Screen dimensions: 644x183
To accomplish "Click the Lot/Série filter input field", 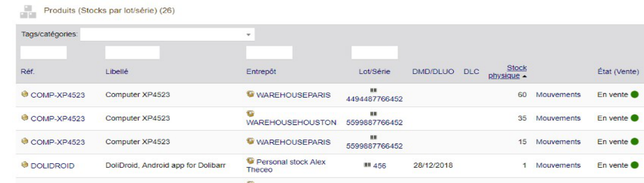I will [x=375, y=52].
